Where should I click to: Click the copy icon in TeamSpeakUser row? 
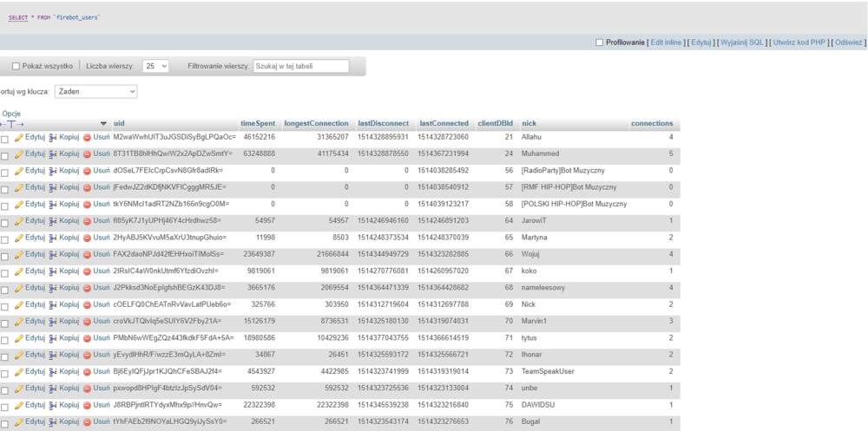[x=53, y=371]
